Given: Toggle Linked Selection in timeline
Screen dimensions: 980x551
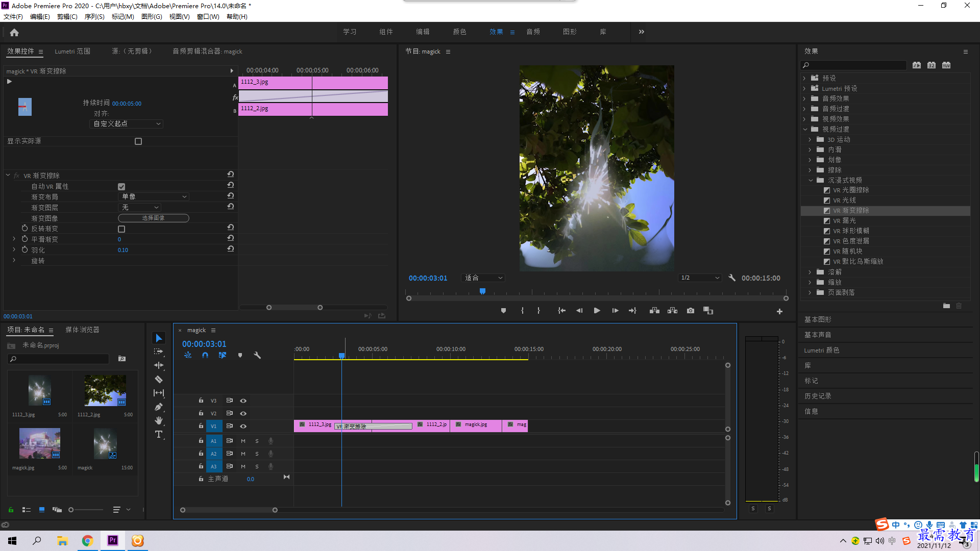Looking at the screenshot, I should [223, 355].
